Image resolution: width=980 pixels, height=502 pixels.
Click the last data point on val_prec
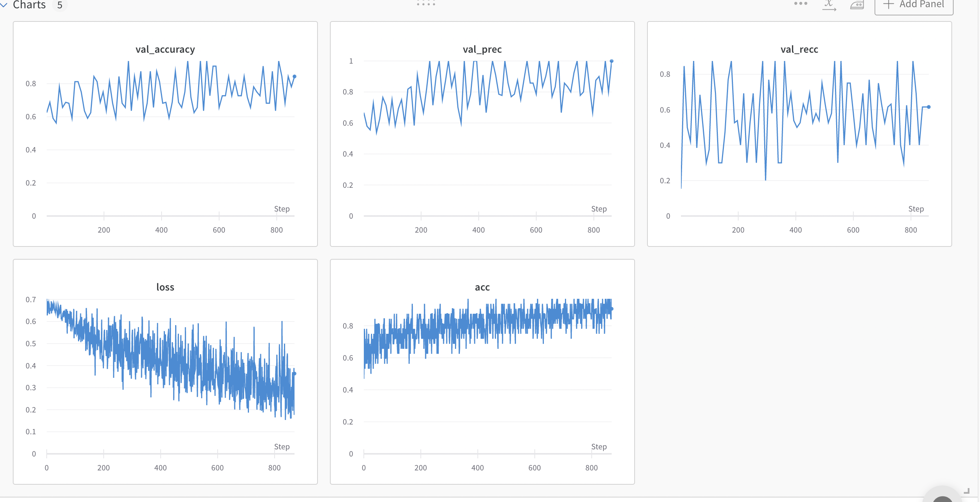611,61
